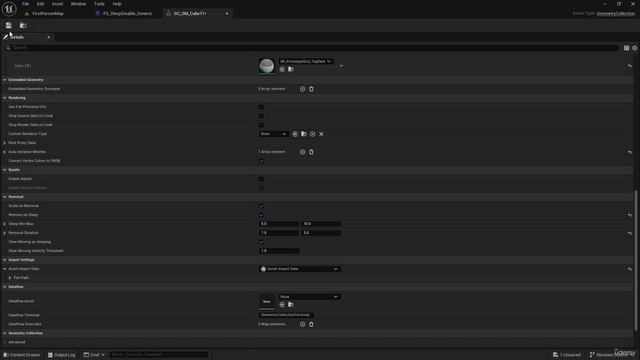Collapse the Embedded Geometry section

(5, 80)
